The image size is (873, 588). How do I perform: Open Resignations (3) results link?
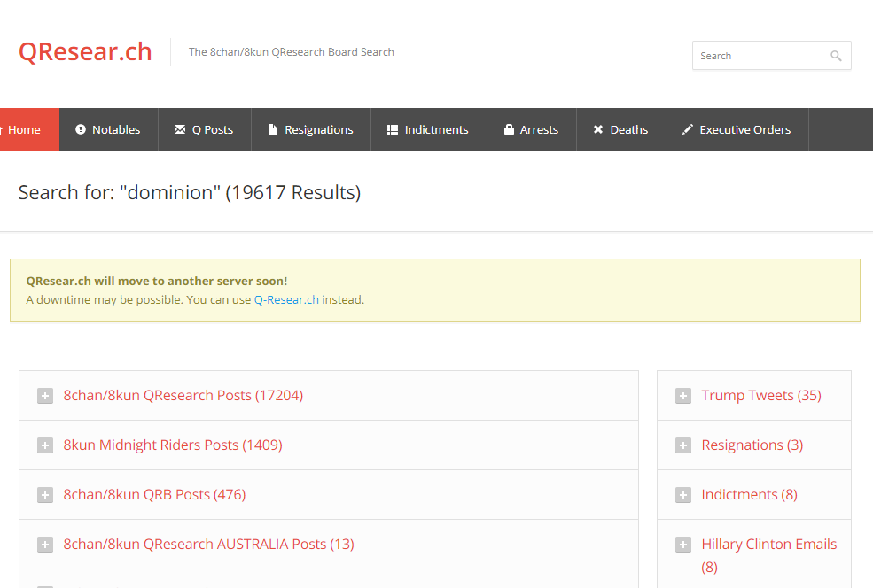pyautogui.click(x=752, y=445)
